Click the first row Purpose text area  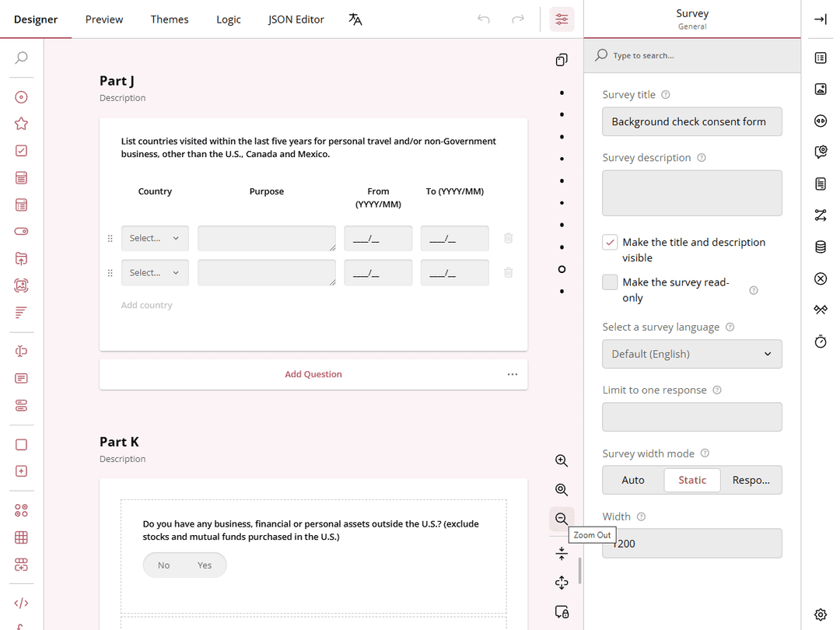[x=266, y=239]
